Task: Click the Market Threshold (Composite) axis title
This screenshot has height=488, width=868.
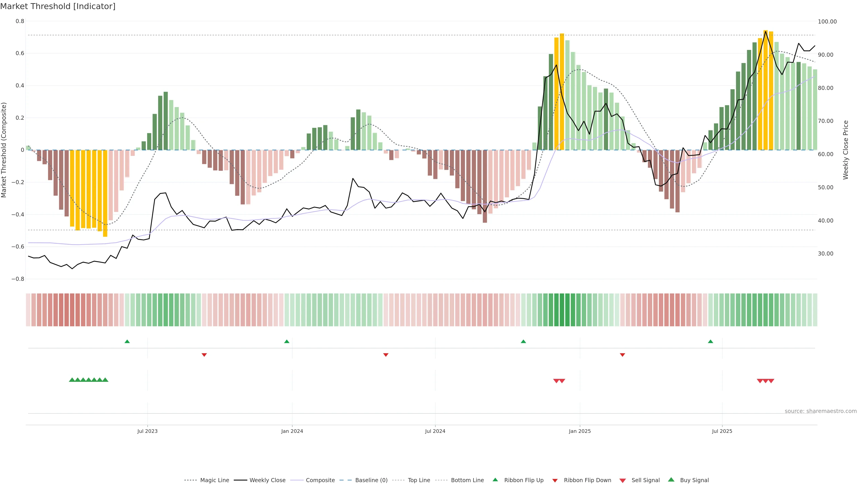Action: (4, 150)
